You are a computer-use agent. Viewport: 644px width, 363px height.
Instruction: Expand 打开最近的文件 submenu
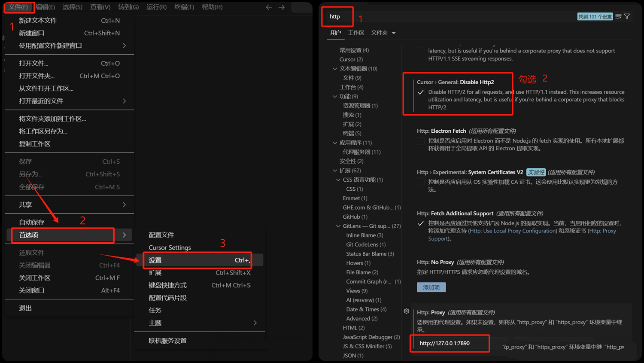124,101
